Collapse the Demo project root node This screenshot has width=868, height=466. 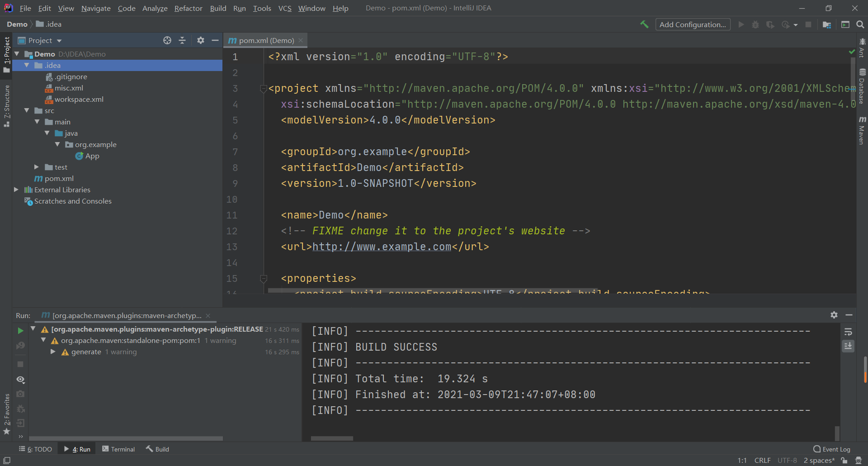tap(17, 54)
